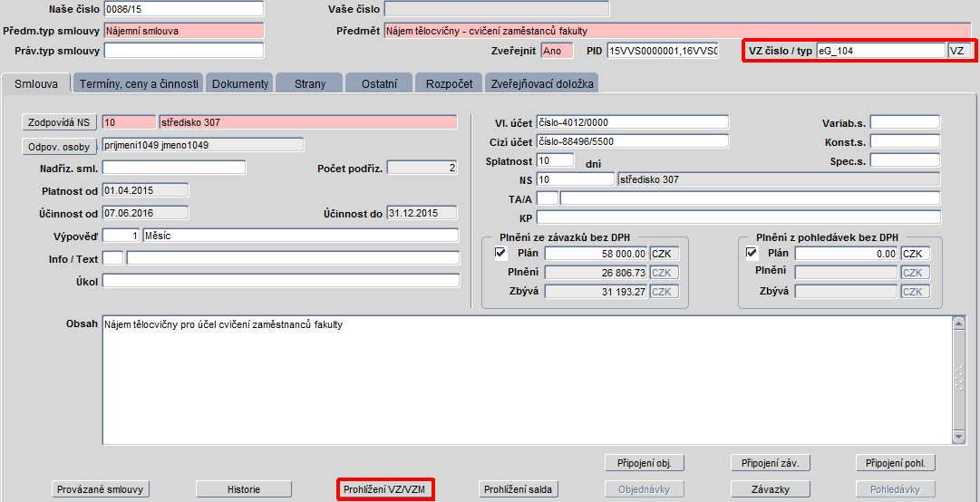Click the Výpověď number field

tap(121, 236)
